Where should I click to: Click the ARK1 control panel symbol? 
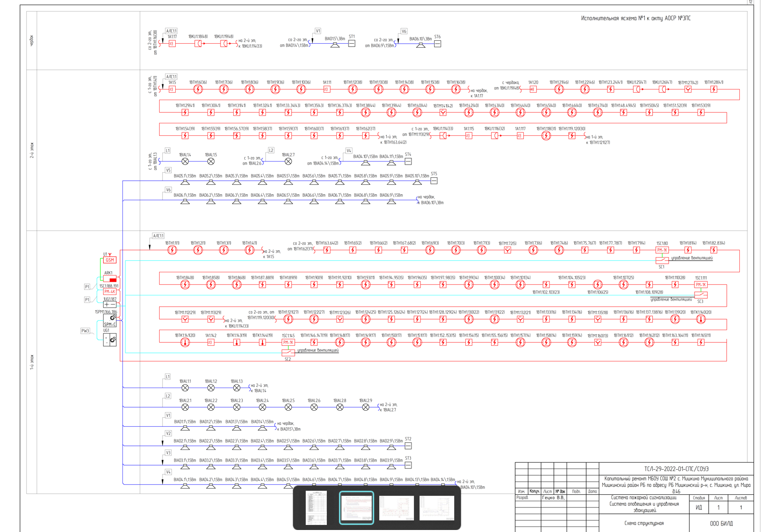(x=110, y=278)
